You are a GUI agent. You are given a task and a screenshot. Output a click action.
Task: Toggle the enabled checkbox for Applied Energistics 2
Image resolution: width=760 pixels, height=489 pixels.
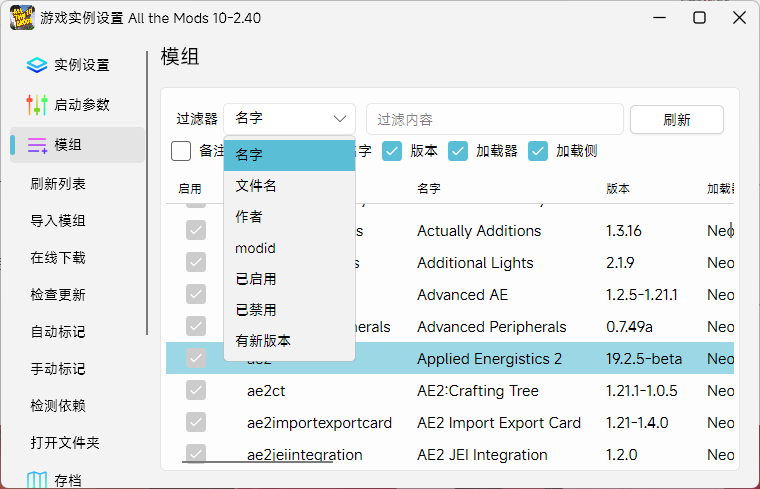(x=196, y=359)
